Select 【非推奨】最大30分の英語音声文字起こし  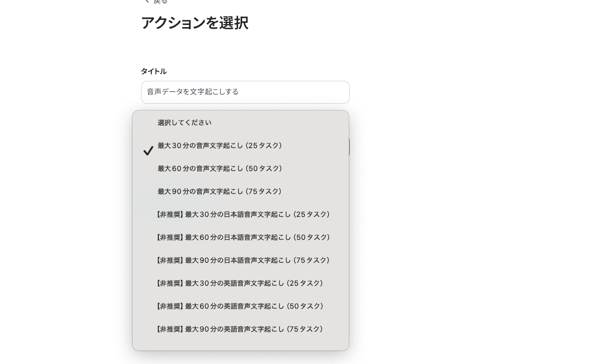[239, 283]
